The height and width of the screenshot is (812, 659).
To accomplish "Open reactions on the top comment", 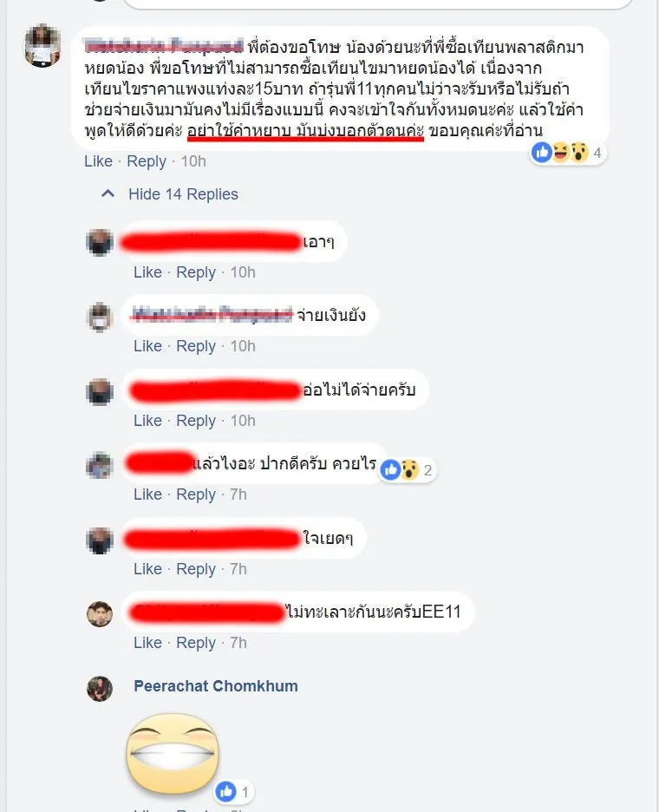I will pyautogui.click(x=567, y=153).
